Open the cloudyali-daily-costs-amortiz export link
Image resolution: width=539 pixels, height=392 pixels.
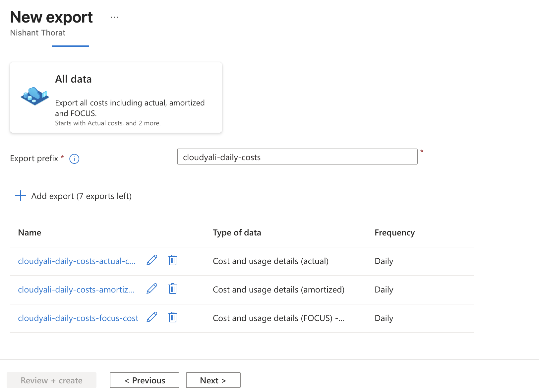pos(76,289)
